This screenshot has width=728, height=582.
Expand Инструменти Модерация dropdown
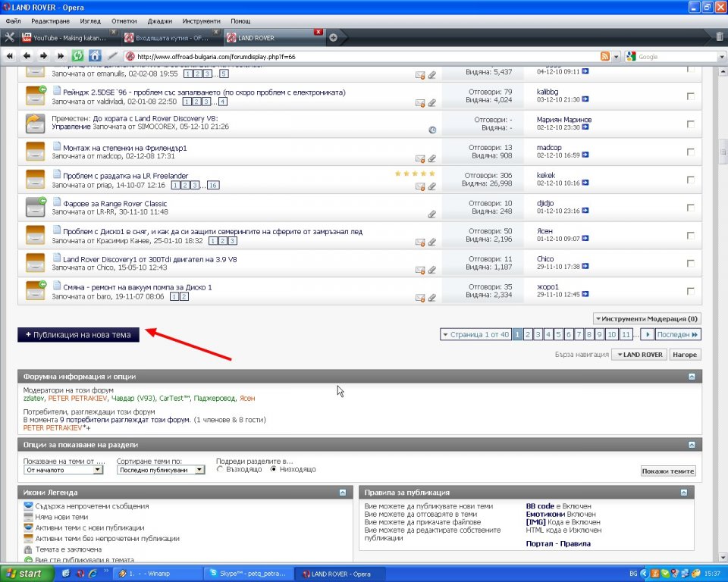[x=646, y=319]
